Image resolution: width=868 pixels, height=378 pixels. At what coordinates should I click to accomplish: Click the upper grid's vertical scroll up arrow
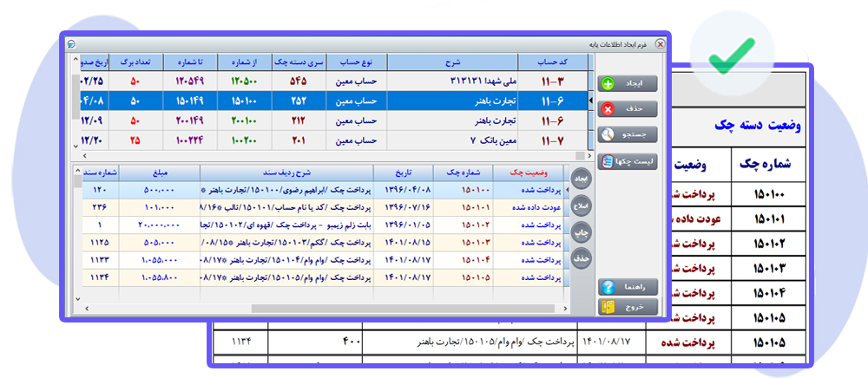pos(76,60)
